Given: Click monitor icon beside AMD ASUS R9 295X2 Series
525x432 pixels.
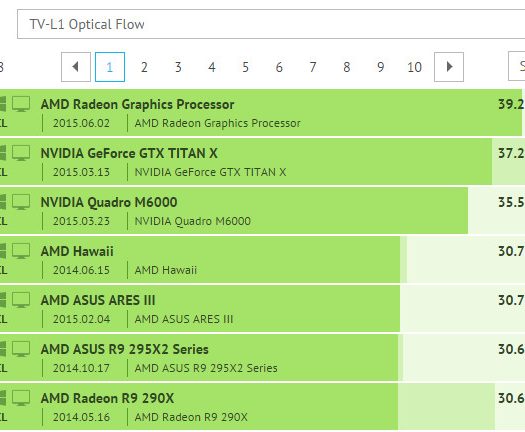Looking at the screenshot, I should click(x=21, y=349).
